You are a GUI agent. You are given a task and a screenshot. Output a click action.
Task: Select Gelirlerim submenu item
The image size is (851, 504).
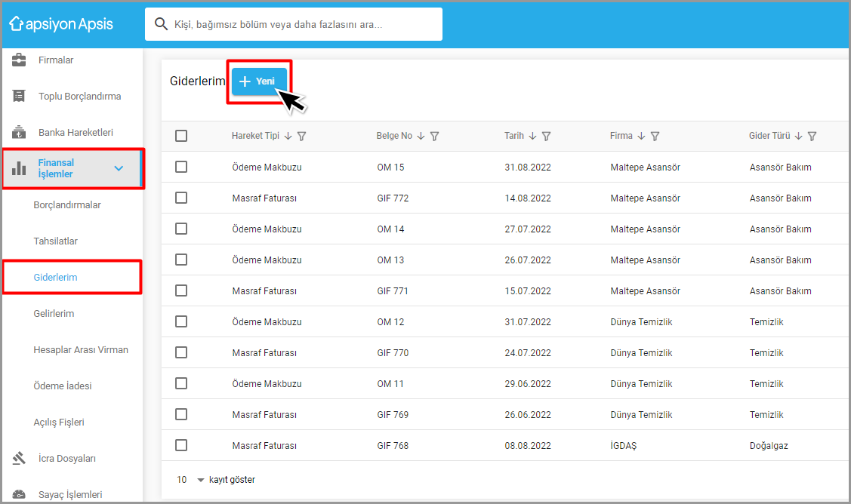coord(54,313)
